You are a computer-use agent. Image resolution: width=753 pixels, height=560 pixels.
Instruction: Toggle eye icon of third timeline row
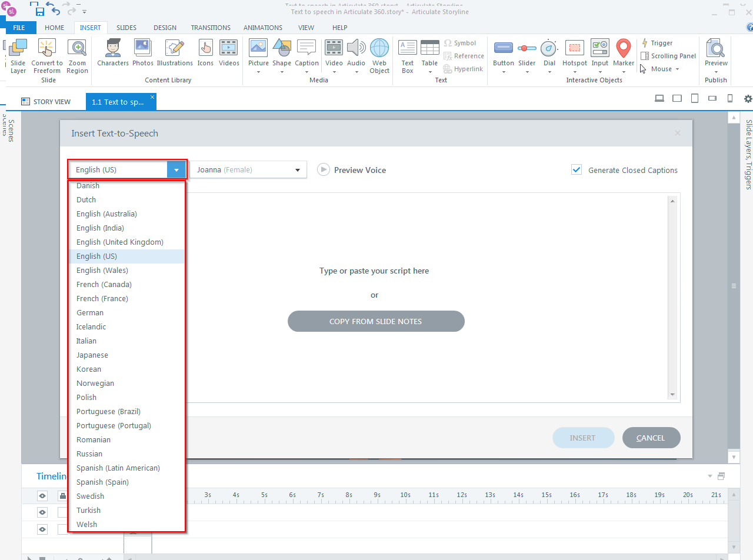tap(42, 529)
